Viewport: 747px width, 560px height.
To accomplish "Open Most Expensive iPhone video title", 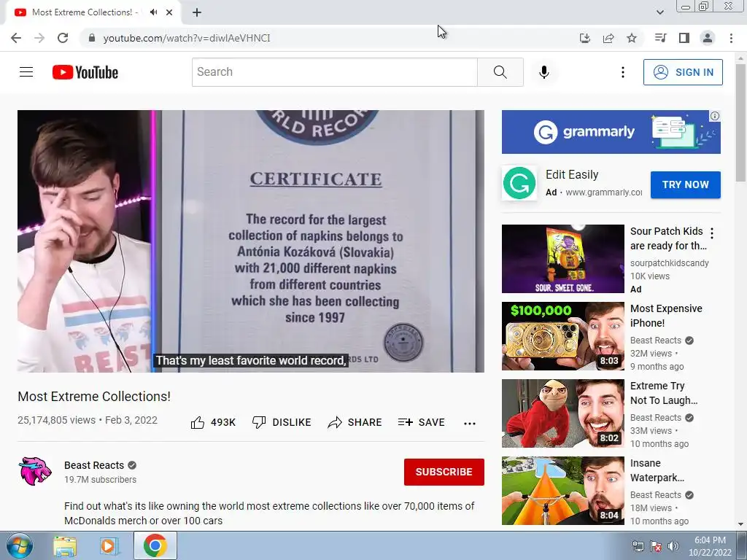I will 666,316.
